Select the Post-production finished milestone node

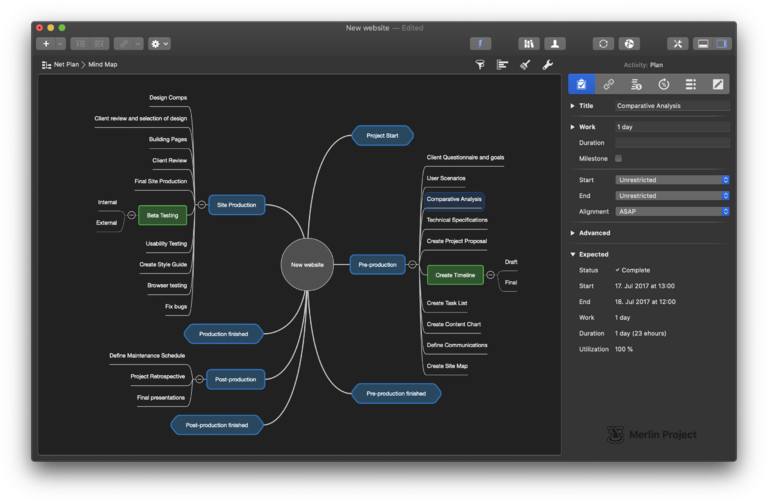pyautogui.click(x=217, y=425)
